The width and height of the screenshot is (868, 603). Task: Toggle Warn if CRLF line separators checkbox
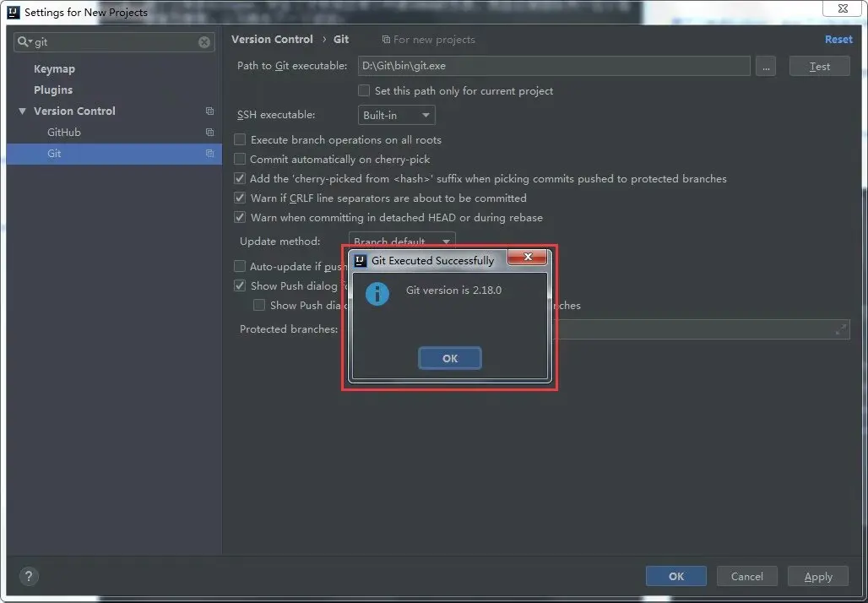[240, 198]
